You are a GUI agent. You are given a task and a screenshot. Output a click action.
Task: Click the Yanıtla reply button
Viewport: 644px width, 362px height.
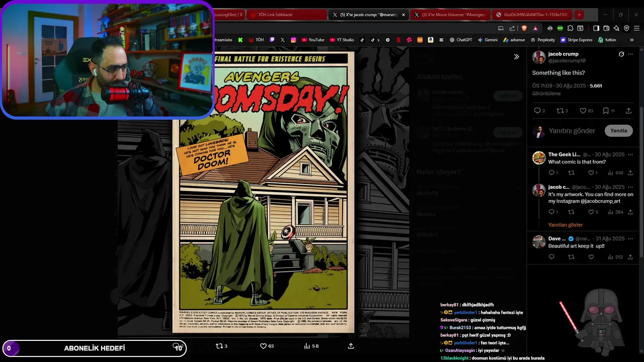click(618, 131)
